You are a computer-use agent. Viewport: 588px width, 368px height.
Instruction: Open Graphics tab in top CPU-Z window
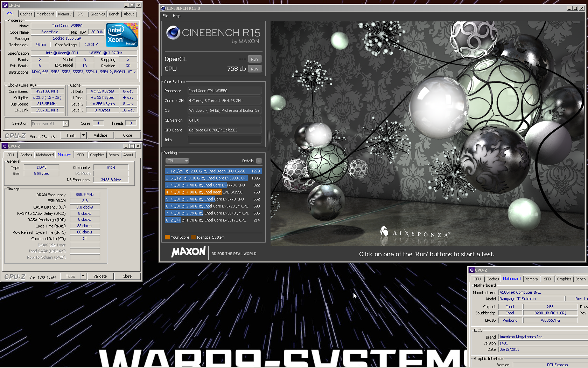pos(98,14)
